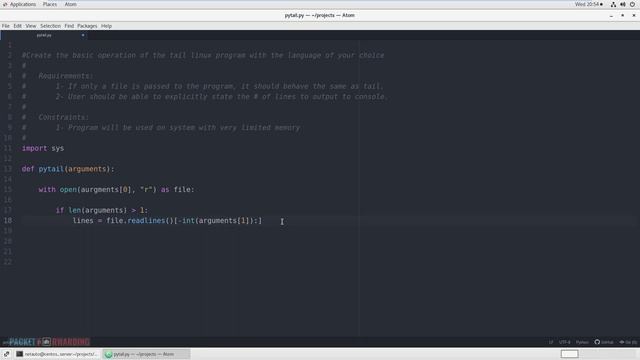The width and height of the screenshot is (640, 360).
Task: Change the Python grammar selector
Action: tap(582, 342)
